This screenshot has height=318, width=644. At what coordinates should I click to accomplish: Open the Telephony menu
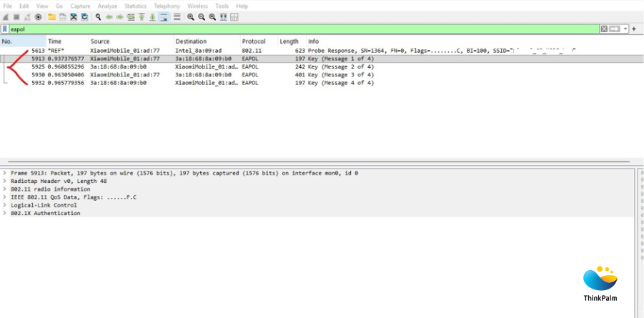tap(167, 6)
